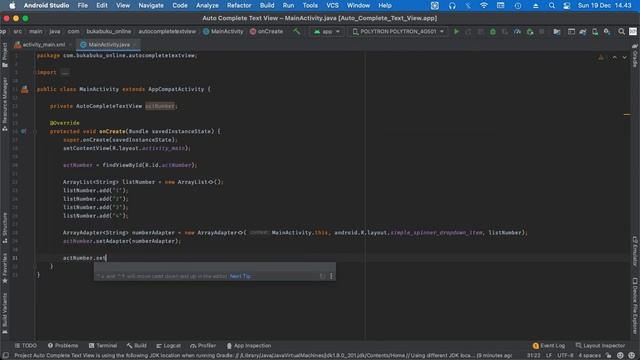Open the 4 spaces indent selector
The width and height of the screenshot is (640, 360).
click(589, 356)
